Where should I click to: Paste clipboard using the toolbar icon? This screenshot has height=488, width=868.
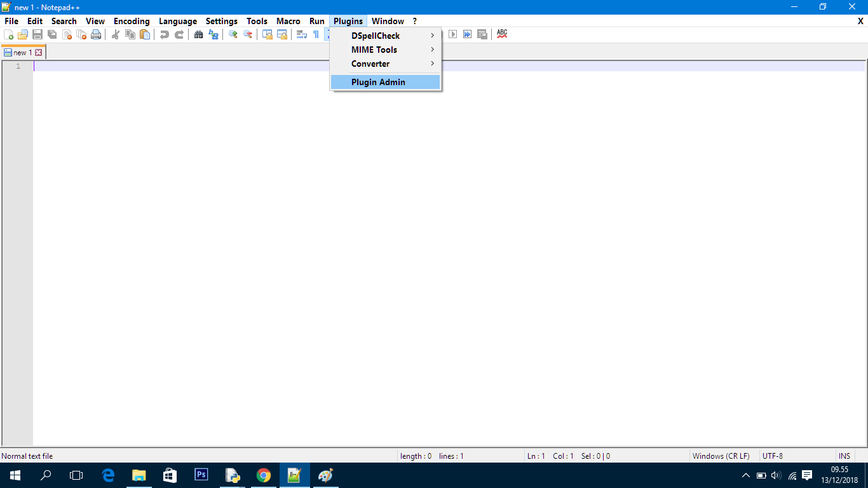[x=145, y=34]
